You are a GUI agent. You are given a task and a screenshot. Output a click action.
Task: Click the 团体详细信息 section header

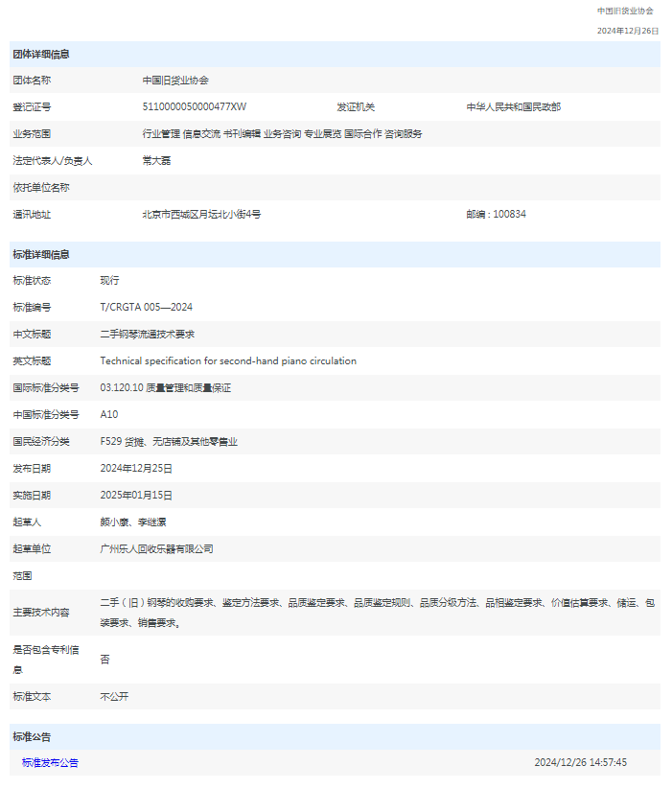click(x=40, y=55)
